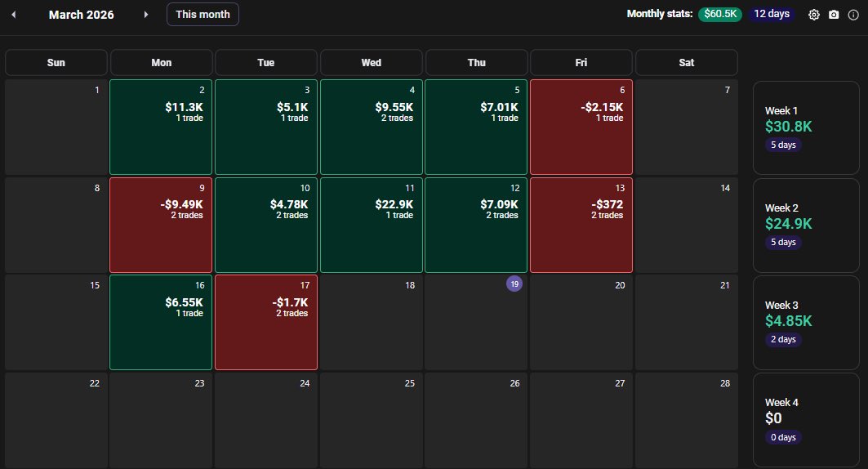Select the $60.5K monthly stats badge
868x469 pixels.
click(x=719, y=14)
